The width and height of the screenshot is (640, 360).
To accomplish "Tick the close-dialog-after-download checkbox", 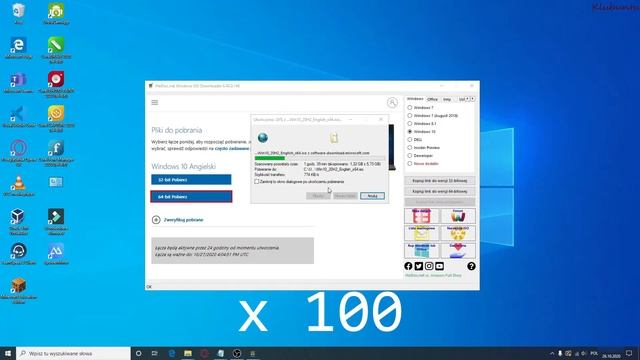I will [257, 182].
